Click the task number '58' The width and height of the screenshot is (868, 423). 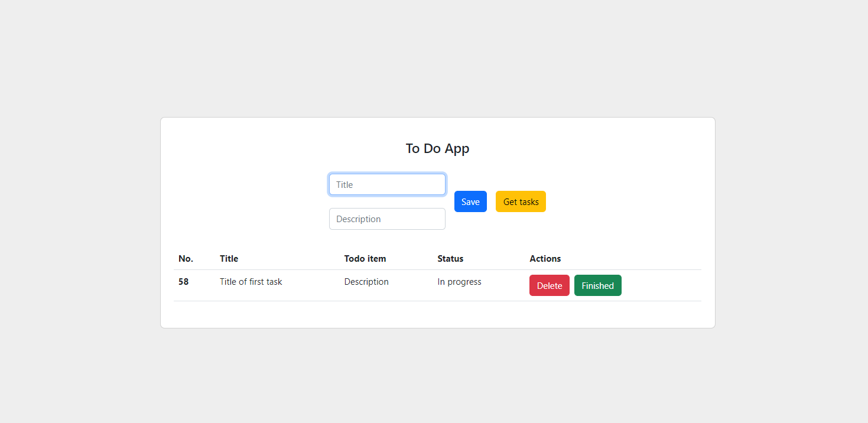pos(183,282)
